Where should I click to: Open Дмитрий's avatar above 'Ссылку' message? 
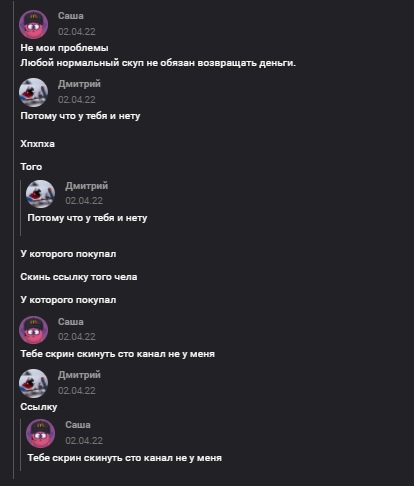click(x=33, y=383)
